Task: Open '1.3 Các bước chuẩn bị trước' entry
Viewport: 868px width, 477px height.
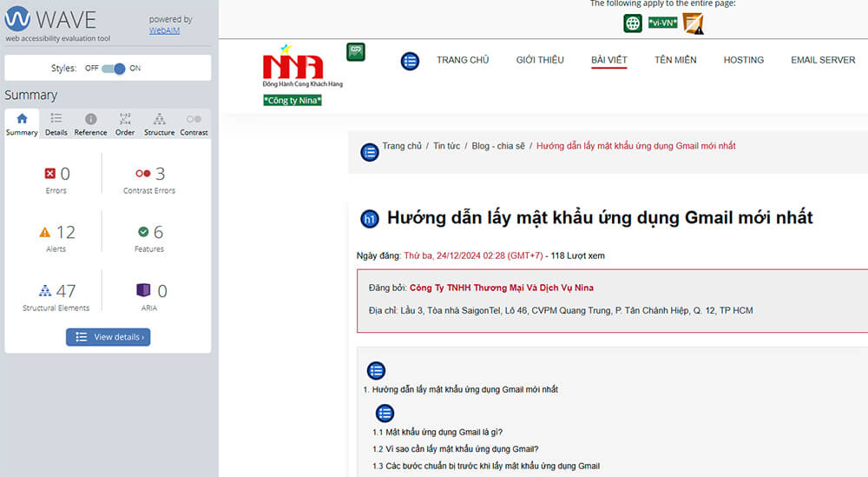Action: point(486,466)
